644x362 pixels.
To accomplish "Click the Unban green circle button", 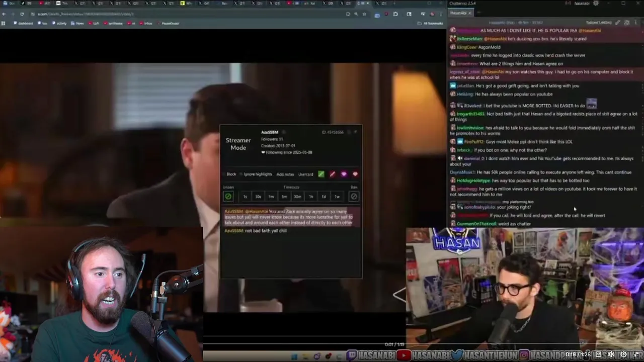I will click(228, 197).
